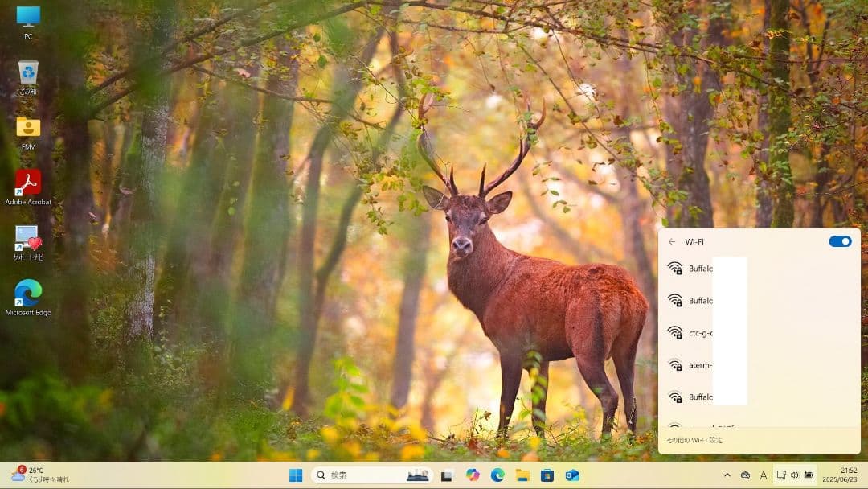Open その他の Wi-Fi 設定

pos(694,440)
